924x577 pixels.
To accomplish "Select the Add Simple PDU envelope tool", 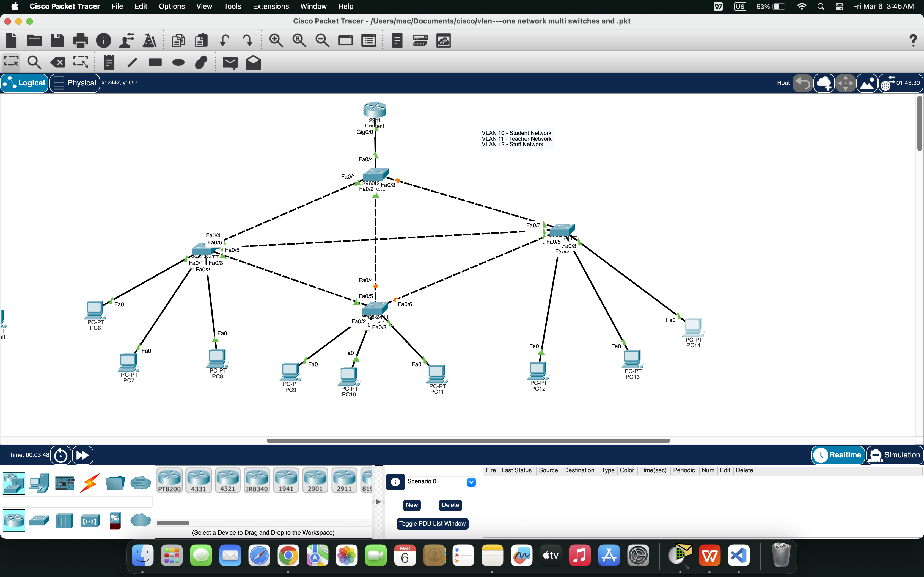I will tap(230, 62).
